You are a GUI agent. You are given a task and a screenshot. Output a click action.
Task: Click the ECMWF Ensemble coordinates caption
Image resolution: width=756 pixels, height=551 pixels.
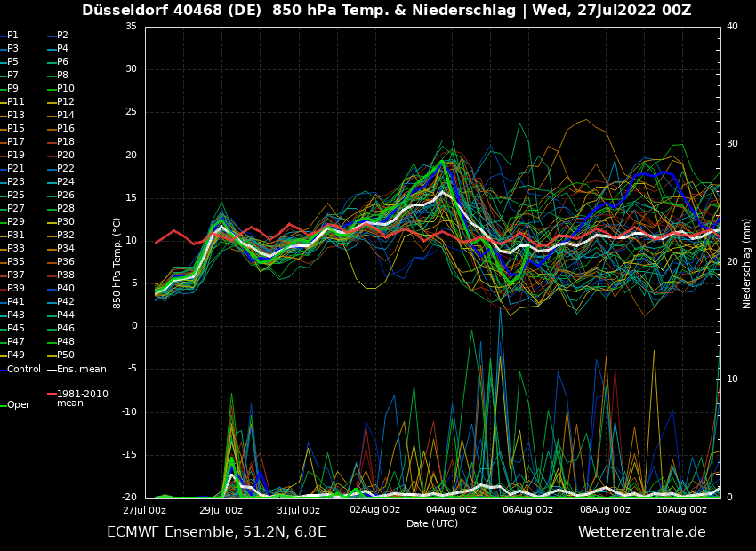click(216, 532)
